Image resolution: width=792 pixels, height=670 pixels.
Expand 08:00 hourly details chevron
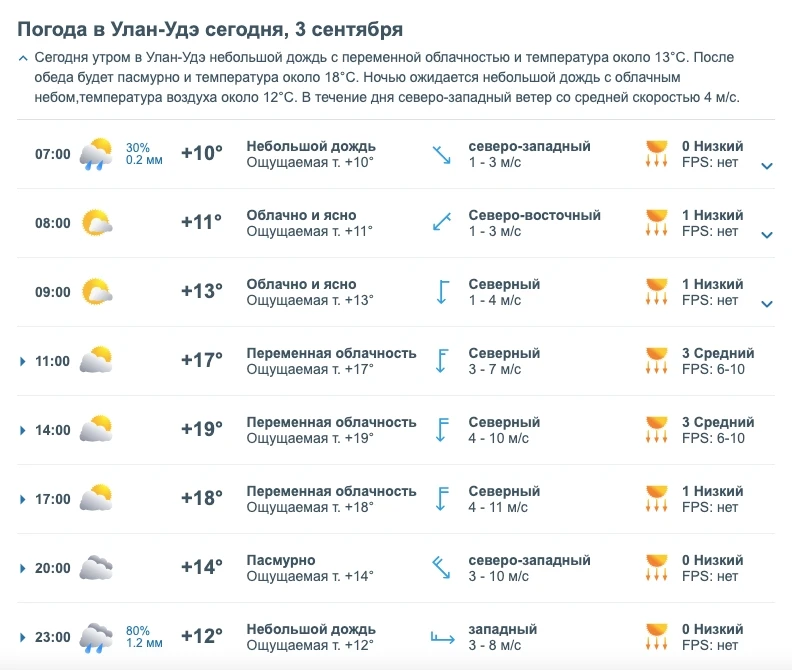point(767,235)
